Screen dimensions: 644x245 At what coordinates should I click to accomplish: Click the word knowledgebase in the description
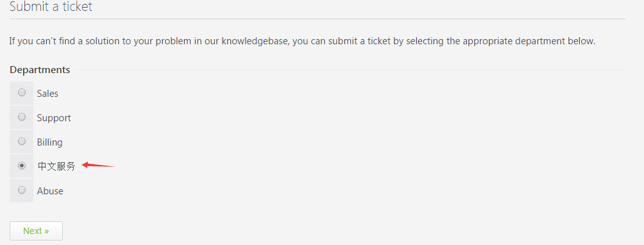click(255, 42)
